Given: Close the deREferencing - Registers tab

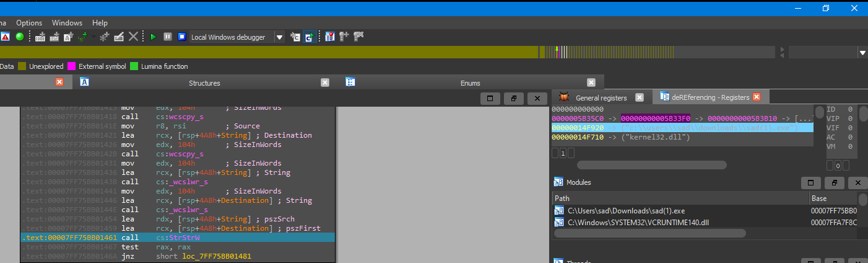Looking at the screenshot, I should 756,97.
